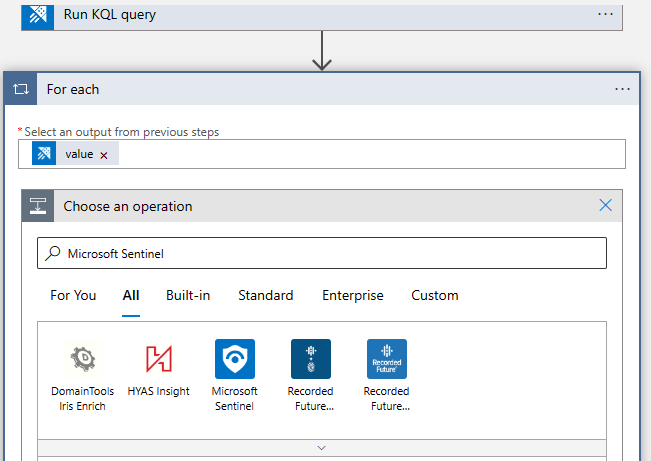The height and width of the screenshot is (461, 651).
Task: Switch to the Standard tab
Action: click(x=266, y=295)
